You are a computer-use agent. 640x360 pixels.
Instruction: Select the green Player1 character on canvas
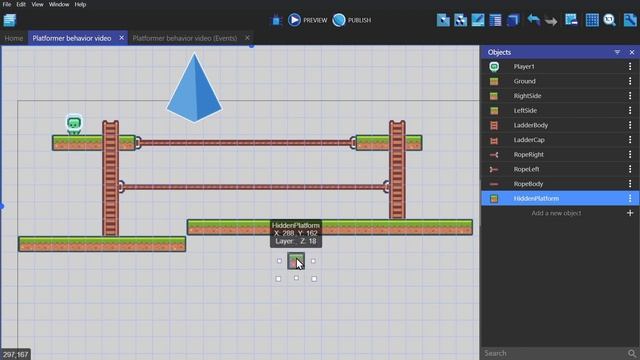[x=74, y=124]
